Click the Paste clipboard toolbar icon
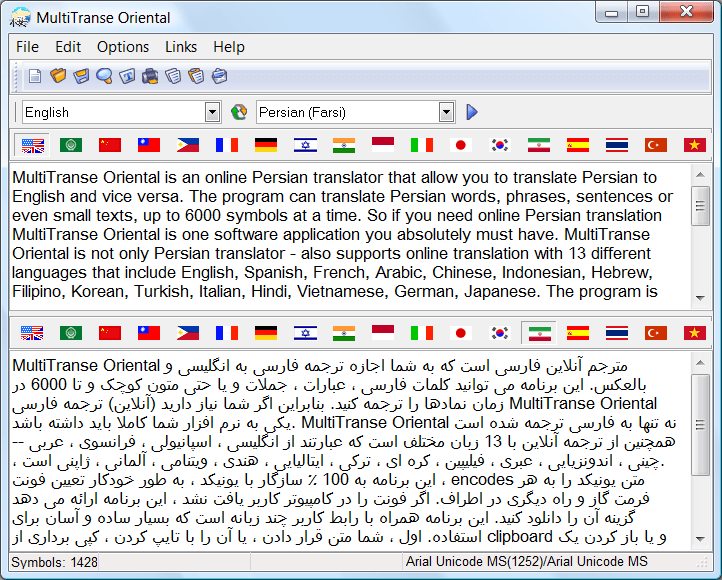The width and height of the screenshot is (722, 580). pos(196,76)
